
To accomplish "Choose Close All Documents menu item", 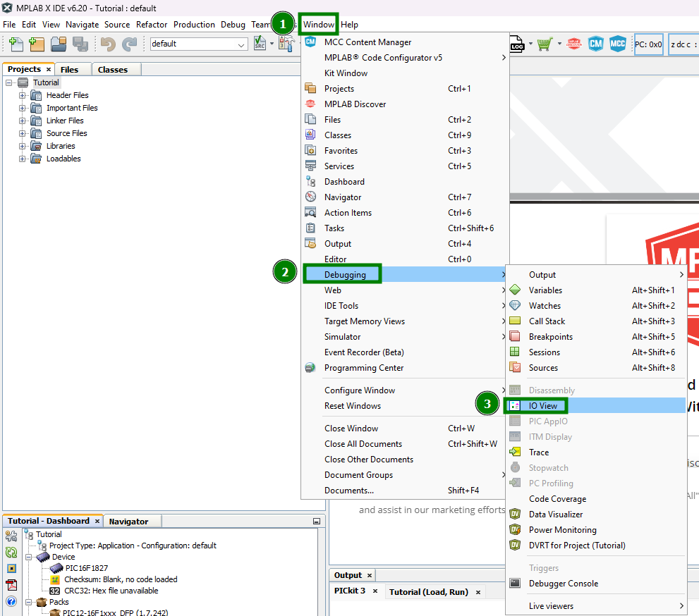I will (x=405, y=443).
